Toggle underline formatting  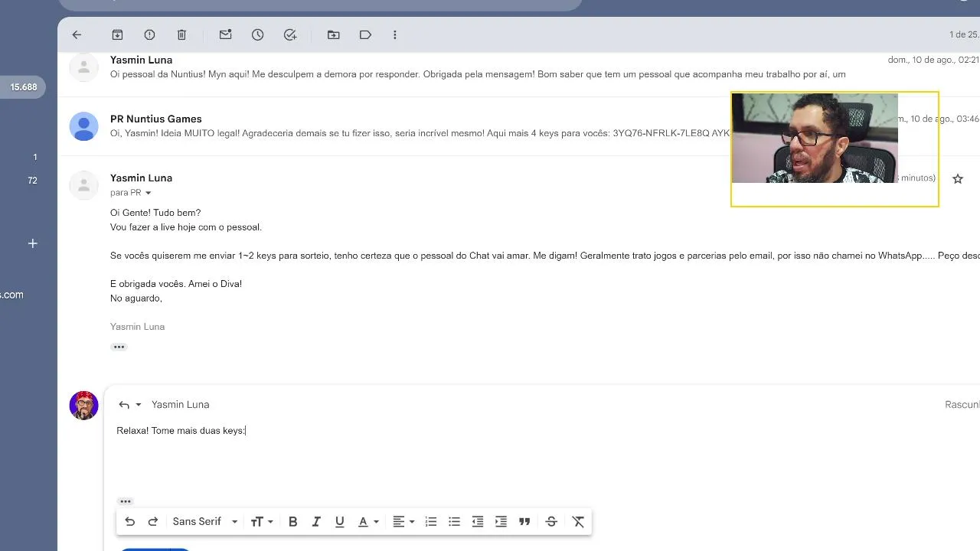340,522
